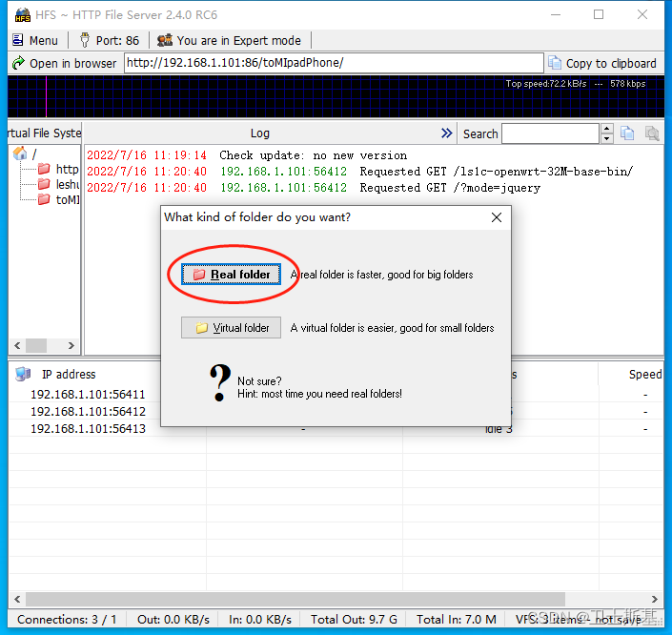This screenshot has height=635, width=672.
Task: Choose the Real folder button
Action: [x=231, y=274]
